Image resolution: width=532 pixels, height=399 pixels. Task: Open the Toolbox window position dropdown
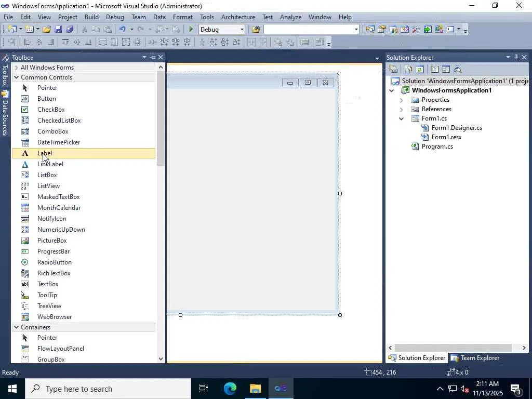144,57
